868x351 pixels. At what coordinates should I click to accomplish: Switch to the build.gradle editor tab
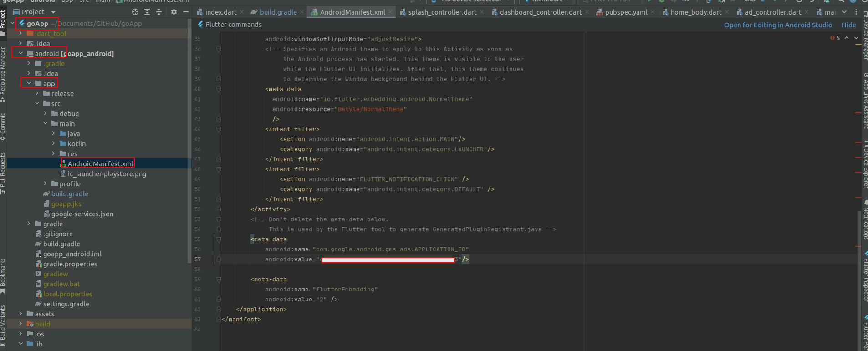coord(278,12)
